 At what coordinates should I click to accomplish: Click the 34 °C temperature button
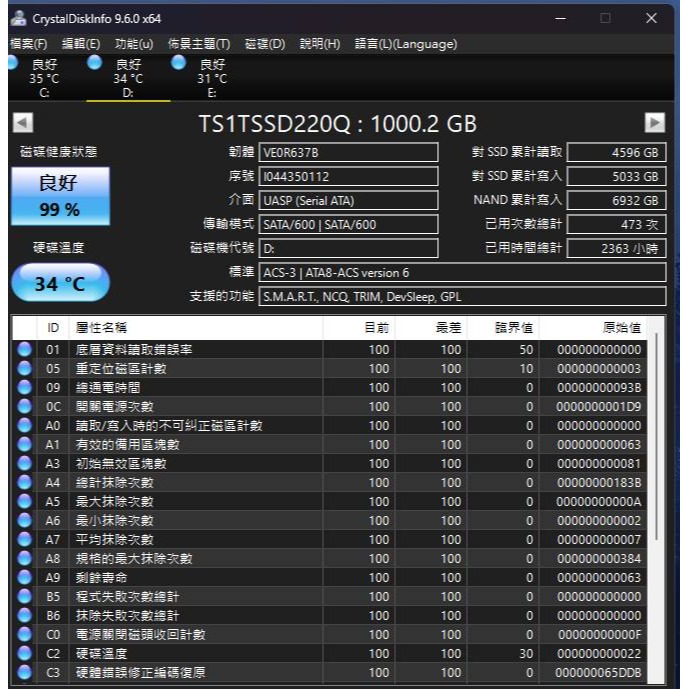(x=60, y=283)
